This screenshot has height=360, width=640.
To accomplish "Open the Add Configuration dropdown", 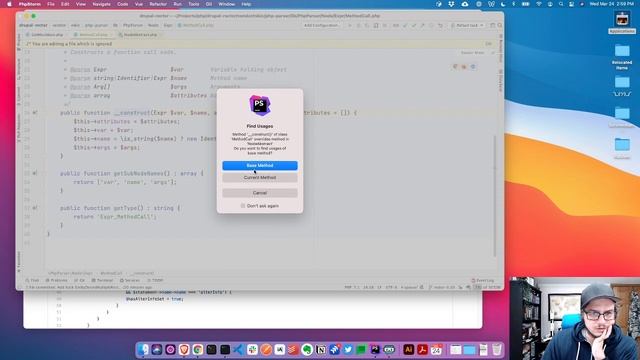I will tap(321, 25).
